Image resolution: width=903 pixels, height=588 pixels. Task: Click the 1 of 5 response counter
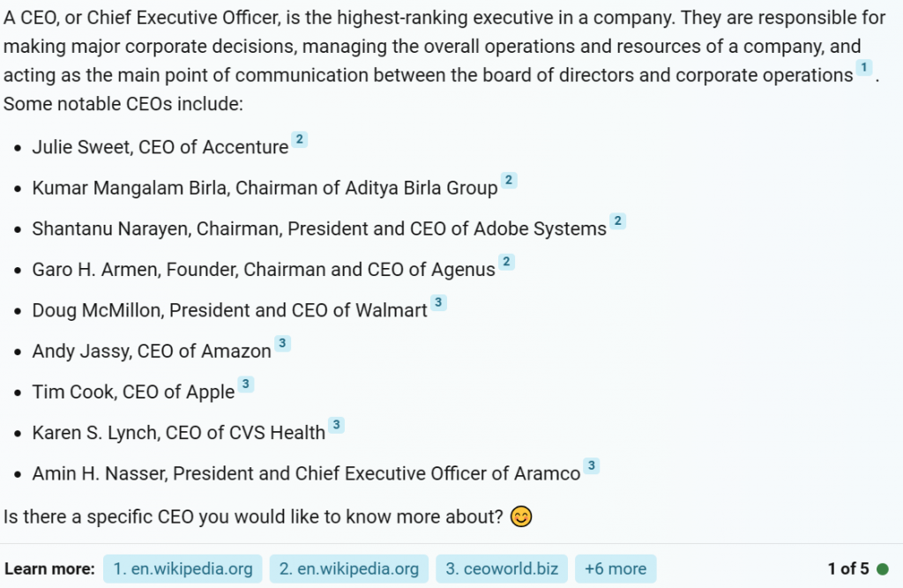[849, 569]
